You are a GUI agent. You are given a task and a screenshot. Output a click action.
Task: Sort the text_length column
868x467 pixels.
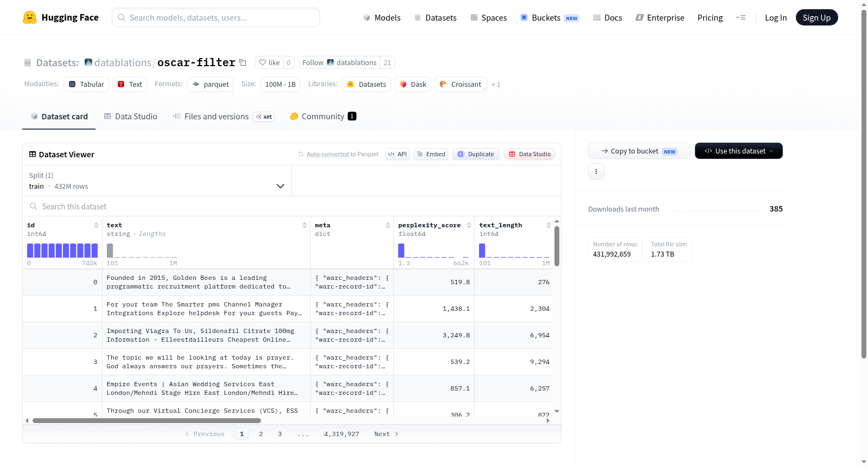pos(548,225)
